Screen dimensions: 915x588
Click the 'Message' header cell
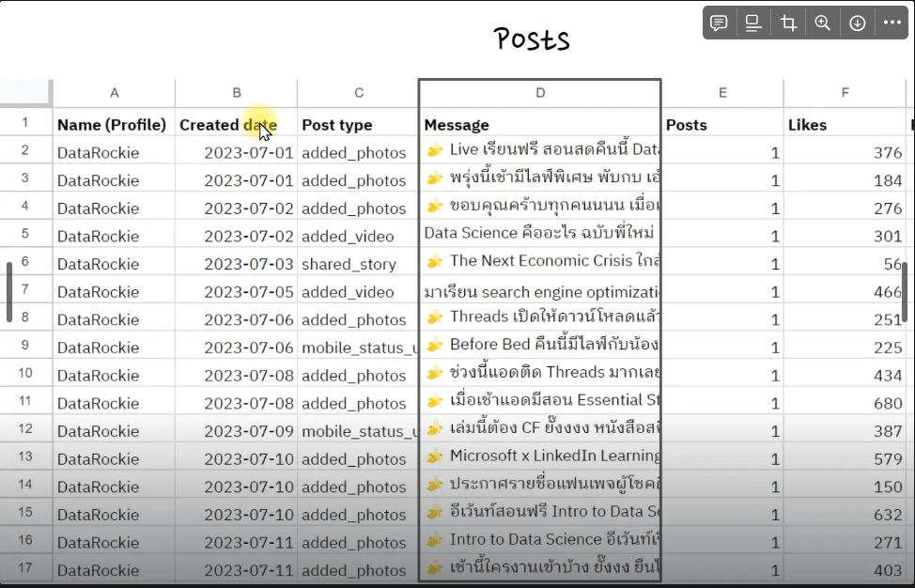point(457,125)
